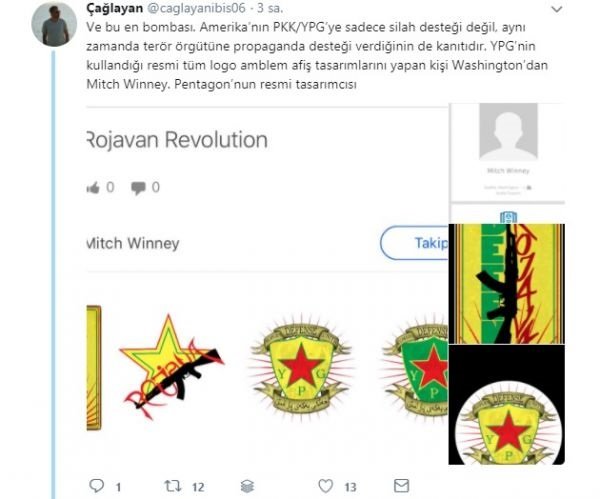
Task: Open the green YPG shield emblem image
Action: point(416,367)
